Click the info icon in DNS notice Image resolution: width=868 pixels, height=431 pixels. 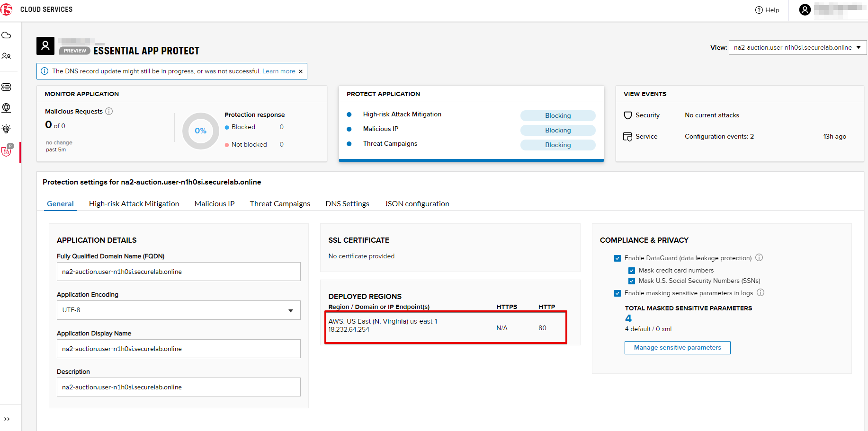point(45,71)
